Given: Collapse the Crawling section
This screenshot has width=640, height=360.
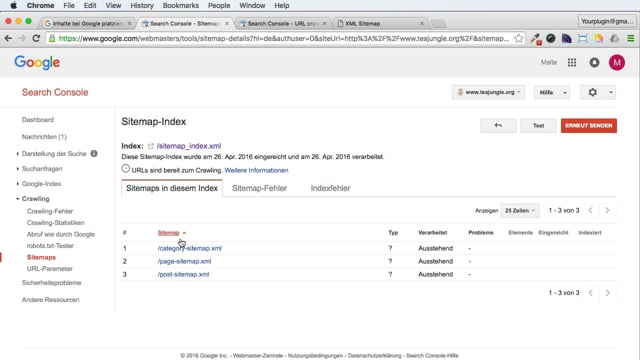Looking at the screenshot, I should 18,199.
